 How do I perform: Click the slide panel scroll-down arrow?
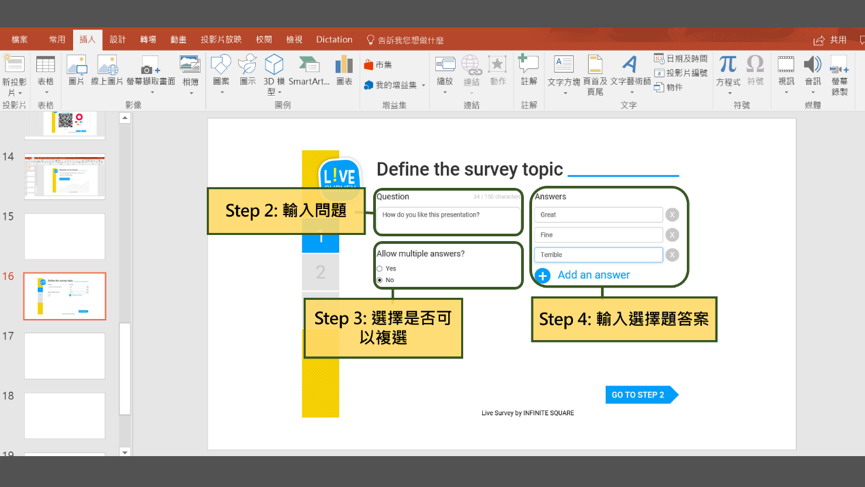tap(125, 452)
